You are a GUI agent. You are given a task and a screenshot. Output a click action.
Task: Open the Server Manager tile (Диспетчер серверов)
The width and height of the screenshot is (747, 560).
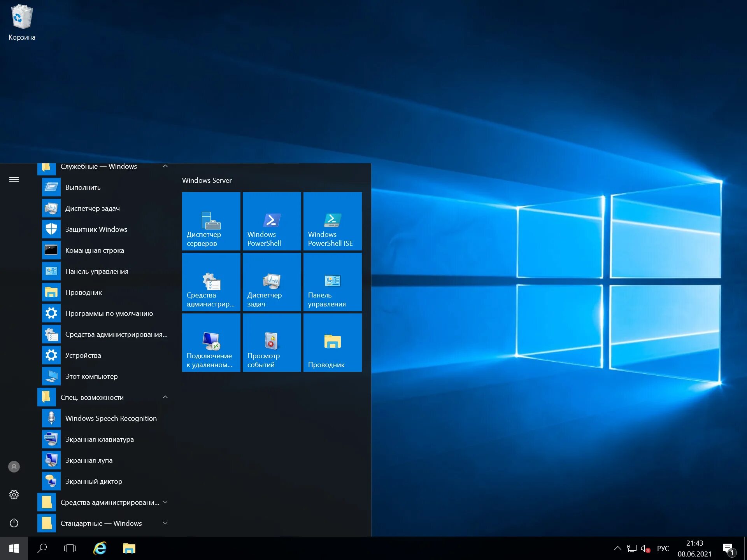point(211,221)
